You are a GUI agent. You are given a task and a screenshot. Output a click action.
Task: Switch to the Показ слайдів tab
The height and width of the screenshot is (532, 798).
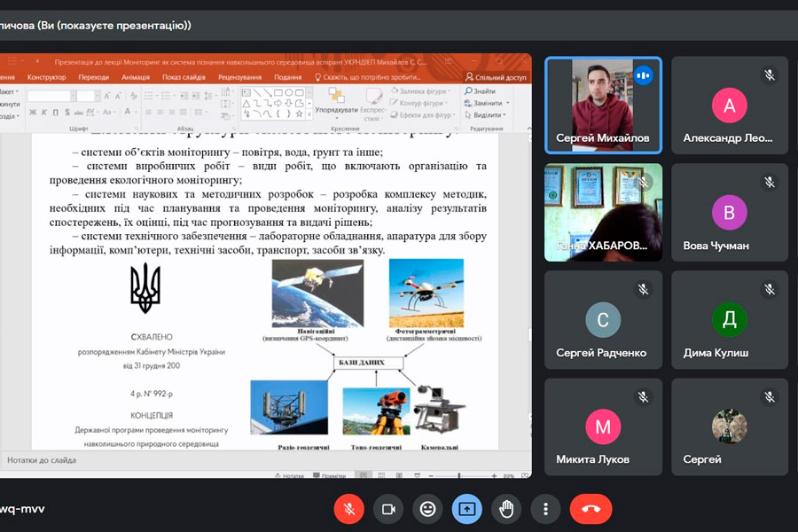[x=184, y=77]
